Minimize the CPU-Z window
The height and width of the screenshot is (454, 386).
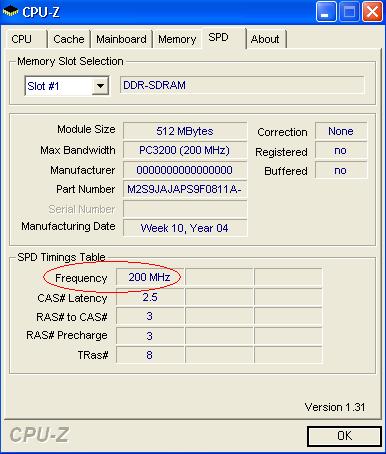coord(325,12)
